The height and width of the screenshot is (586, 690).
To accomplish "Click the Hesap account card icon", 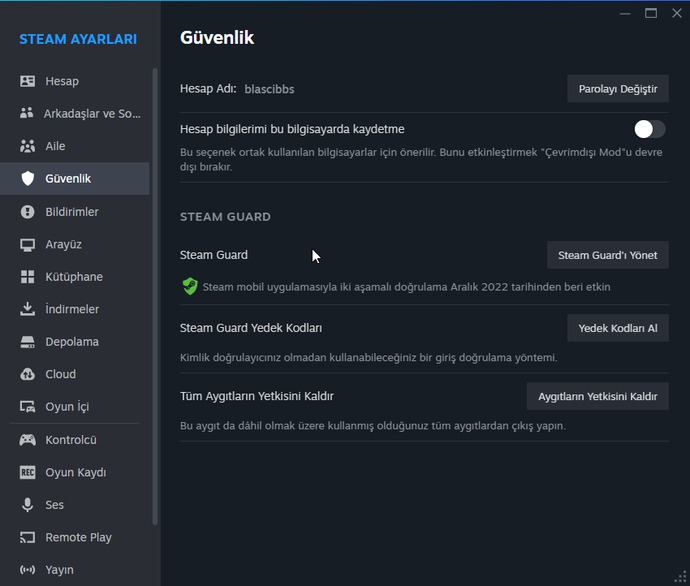I will [27, 81].
